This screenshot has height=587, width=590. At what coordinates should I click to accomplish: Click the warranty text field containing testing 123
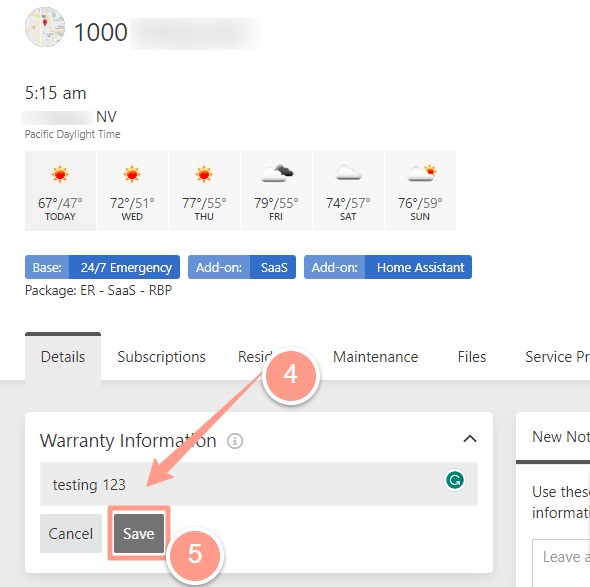click(x=259, y=484)
